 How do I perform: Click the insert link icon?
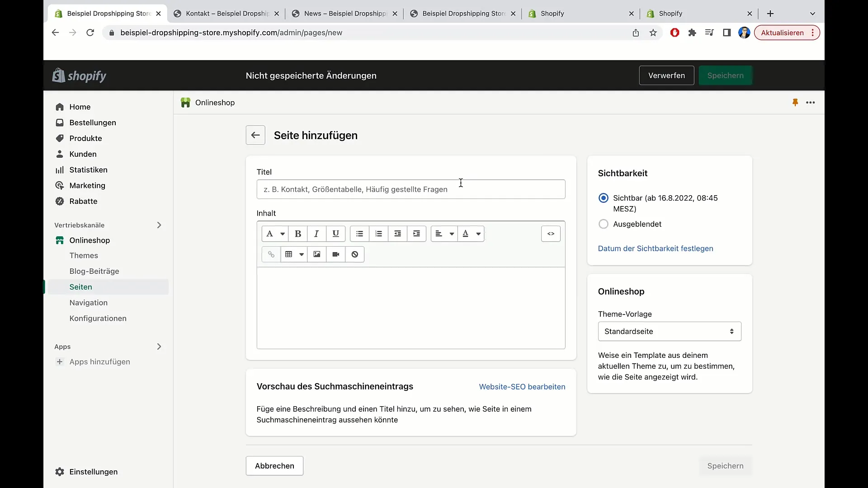click(x=271, y=254)
